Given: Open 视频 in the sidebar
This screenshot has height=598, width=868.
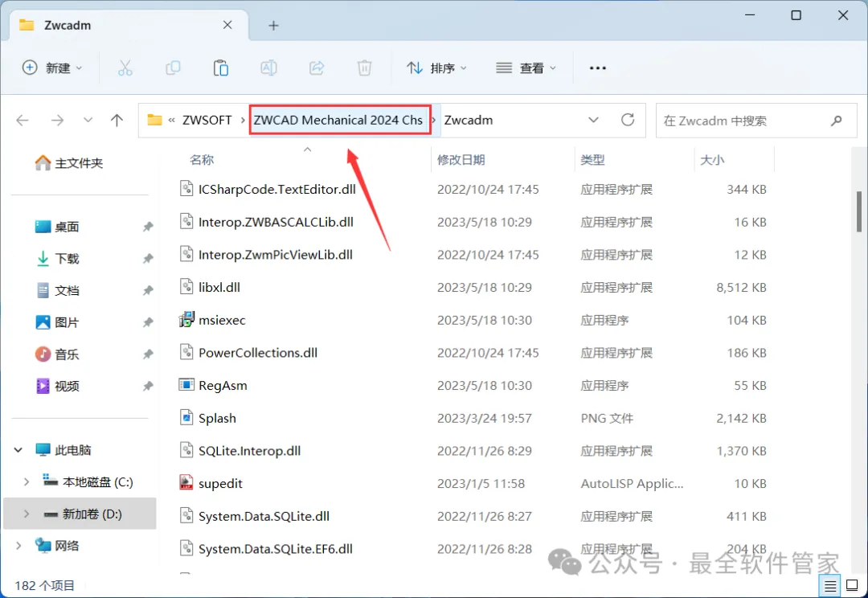Looking at the screenshot, I should pyautogui.click(x=58, y=386).
